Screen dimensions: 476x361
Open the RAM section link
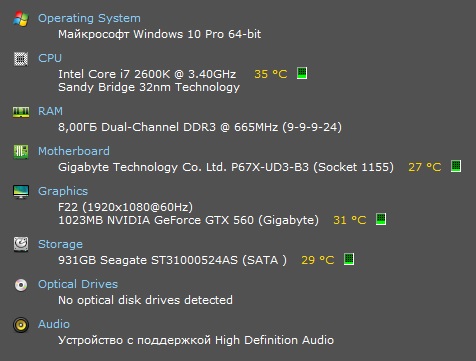pyautogui.click(x=50, y=111)
